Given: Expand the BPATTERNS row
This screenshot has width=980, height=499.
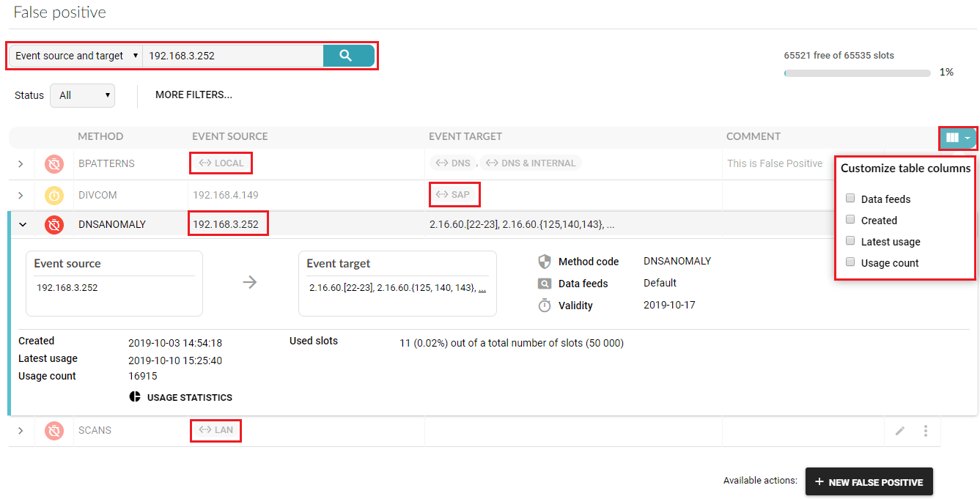Looking at the screenshot, I should click(x=21, y=164).
